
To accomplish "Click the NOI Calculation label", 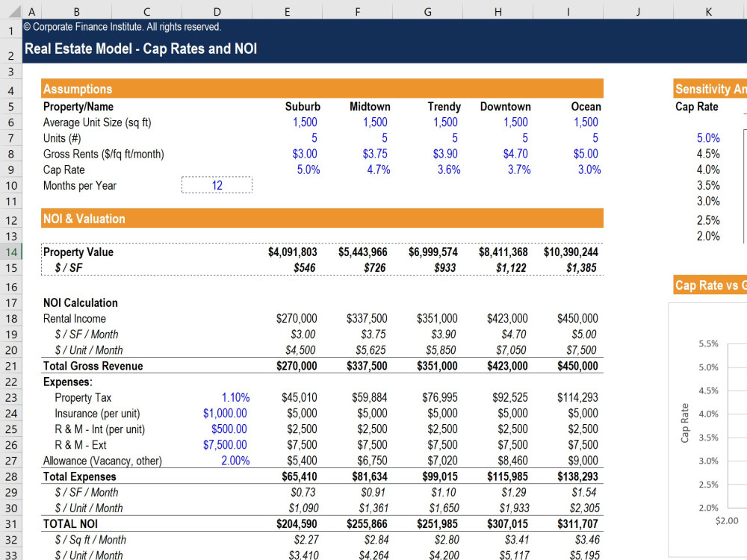I will click(80, 303).
